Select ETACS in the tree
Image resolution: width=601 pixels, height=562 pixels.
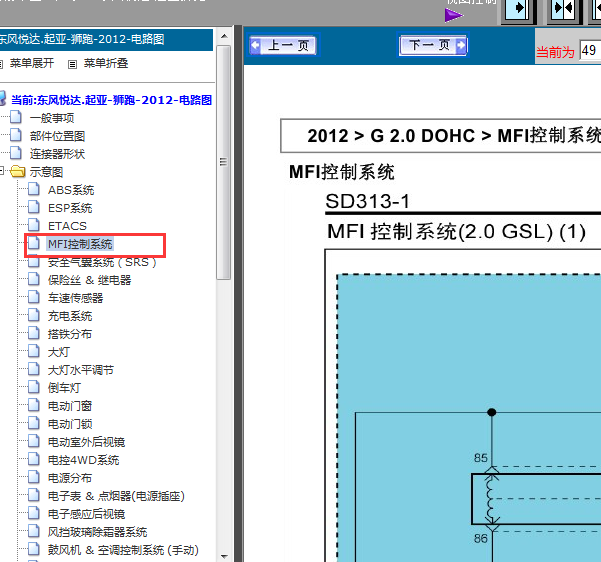pyautogui.click(x=67, y=226)
